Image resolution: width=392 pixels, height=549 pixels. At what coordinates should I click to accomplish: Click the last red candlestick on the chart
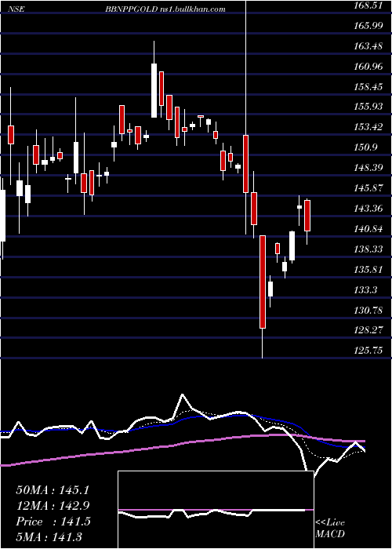307,216
